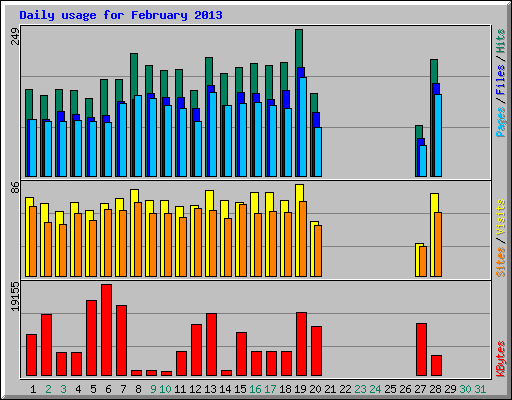
Task: Click the red KBytes bar for day 28
Action: tap(436, 366)
